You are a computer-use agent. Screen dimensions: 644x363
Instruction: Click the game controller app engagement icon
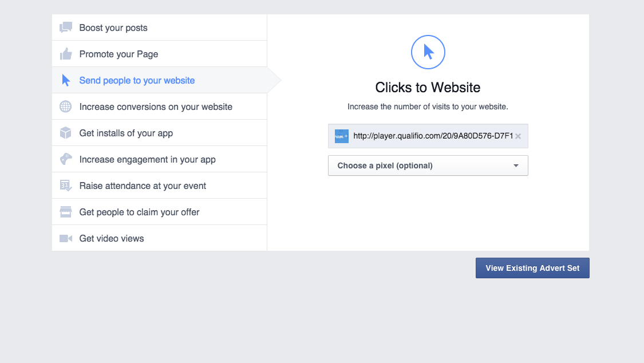(x=66, y=159)
